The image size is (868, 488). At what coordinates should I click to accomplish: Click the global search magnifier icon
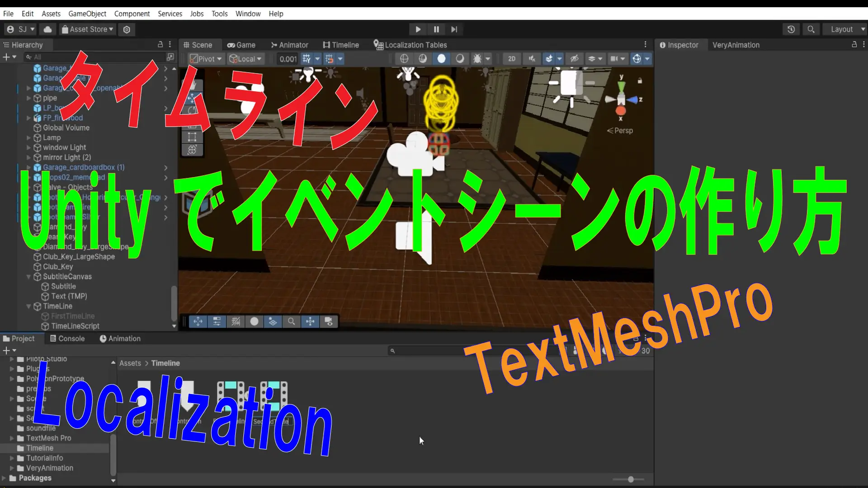click(811, 29)
